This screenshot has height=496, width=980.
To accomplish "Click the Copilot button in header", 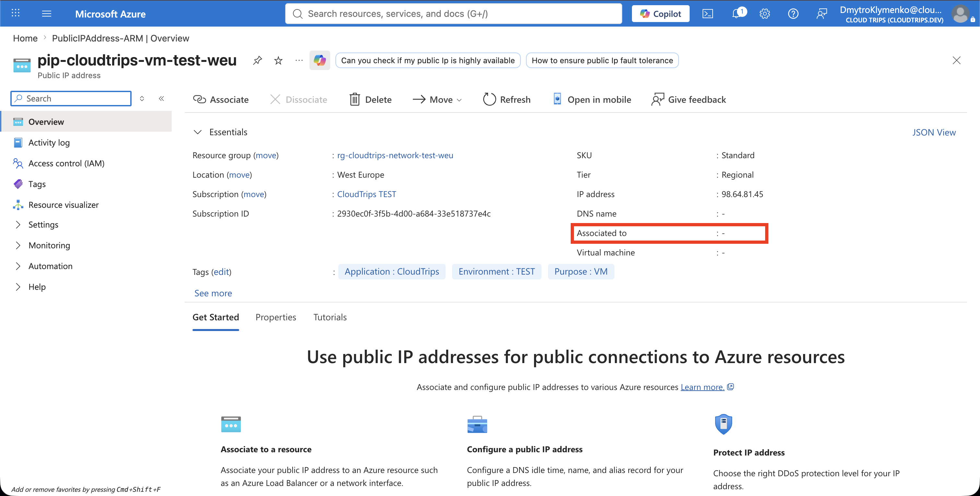I will 660,14.
